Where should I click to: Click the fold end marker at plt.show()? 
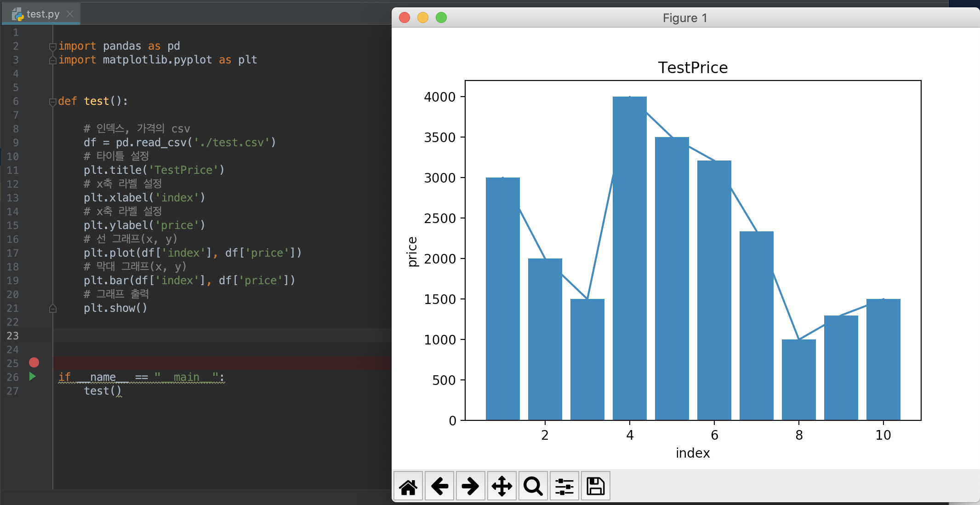[52, 309]
